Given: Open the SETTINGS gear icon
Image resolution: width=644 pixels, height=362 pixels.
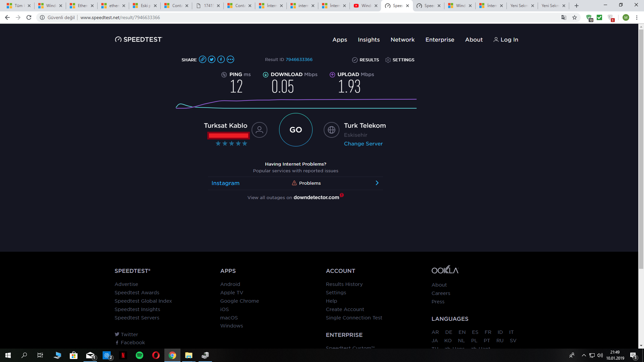Looking at the screenshot, I should pyautogui.click(x=388, y=60).
